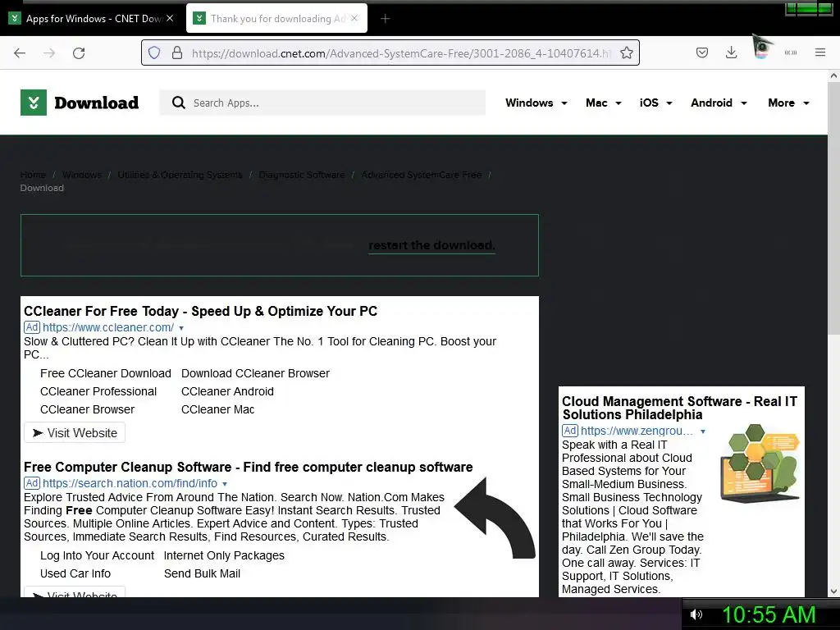840x630 pixels.
Task: Open the left-column CCleaner Browser sublink
Action: click(x=87, y=409)
